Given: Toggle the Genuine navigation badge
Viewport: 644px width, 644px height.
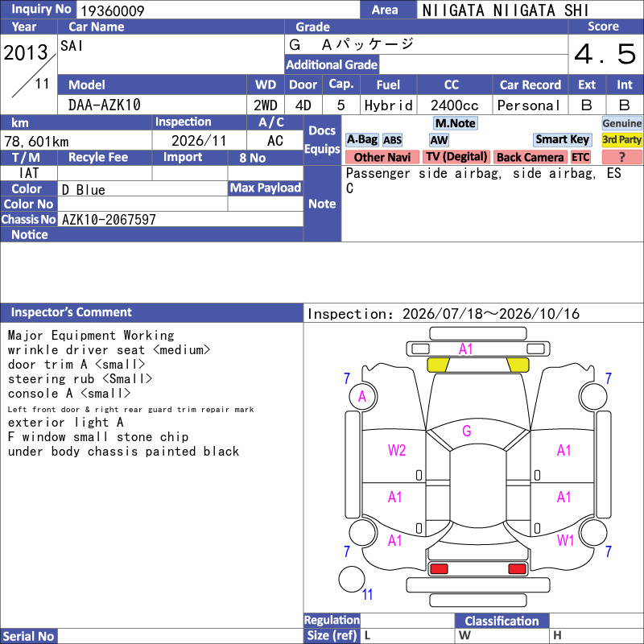Looking at the screenshot, I should coord(621,123).
